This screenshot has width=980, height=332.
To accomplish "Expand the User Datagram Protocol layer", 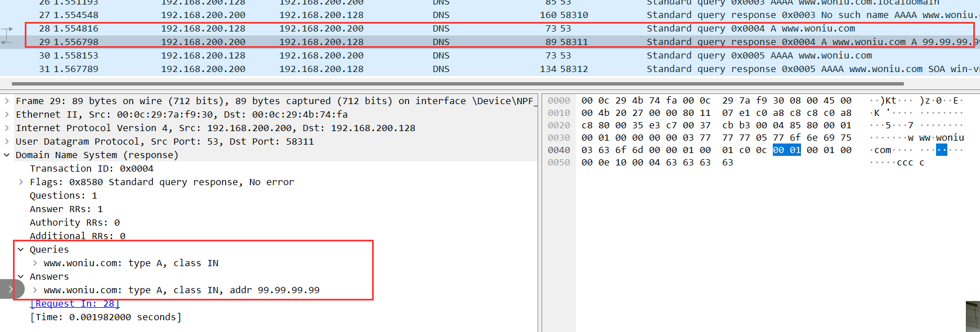I will click(7, 142).
